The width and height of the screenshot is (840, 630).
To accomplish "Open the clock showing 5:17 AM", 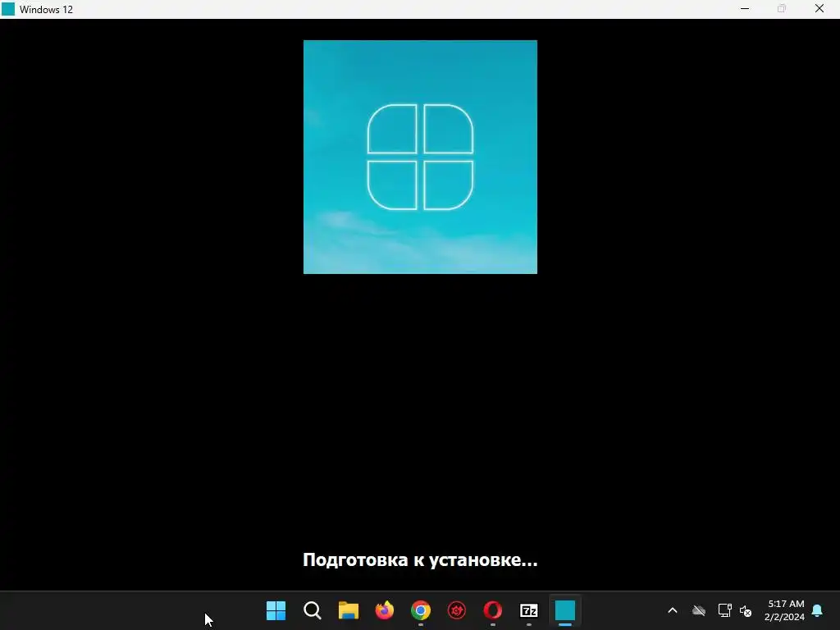I will click(x=784, y=610).
